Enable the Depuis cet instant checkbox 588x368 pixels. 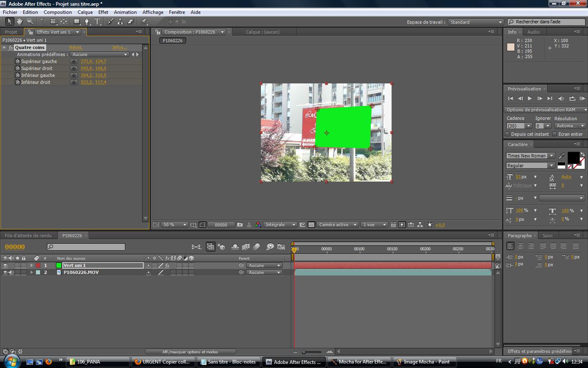(508, 134)
